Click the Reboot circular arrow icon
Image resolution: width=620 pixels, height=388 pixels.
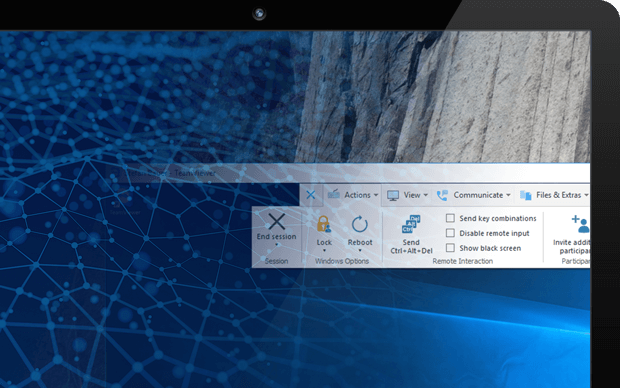click(x=359, y=224)
